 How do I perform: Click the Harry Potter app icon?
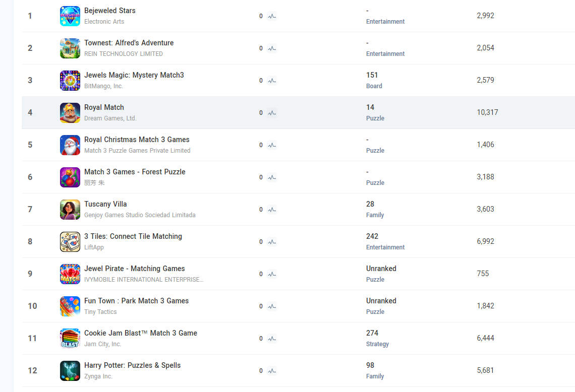coord(70,371)
